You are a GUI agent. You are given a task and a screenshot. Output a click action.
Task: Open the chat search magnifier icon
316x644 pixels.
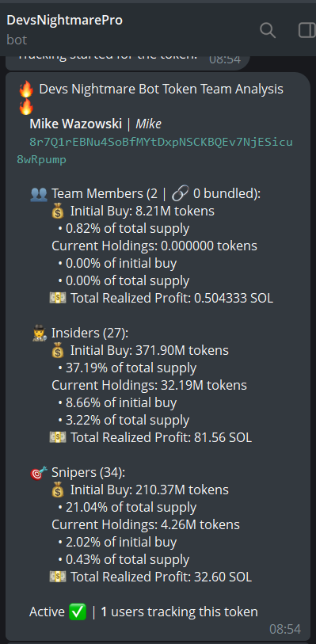[x=268, y=30]
